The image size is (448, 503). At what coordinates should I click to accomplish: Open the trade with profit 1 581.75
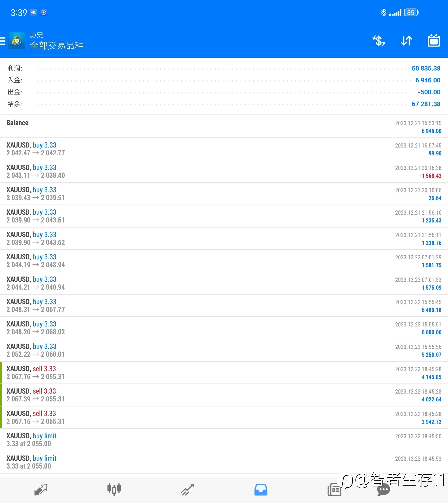(224, 261)
